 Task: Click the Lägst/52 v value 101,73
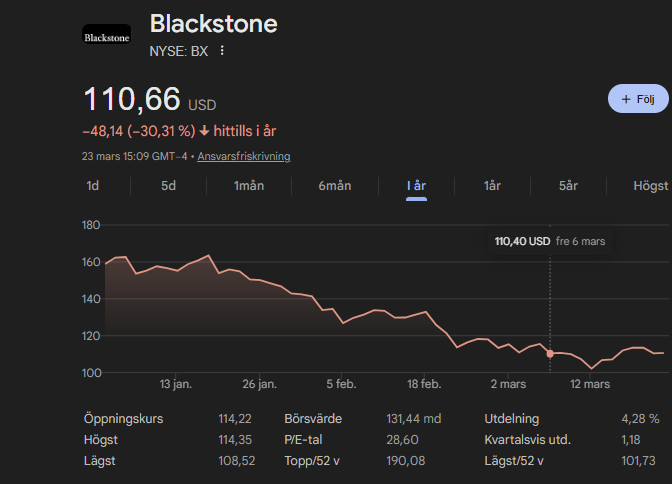point(639,461)
